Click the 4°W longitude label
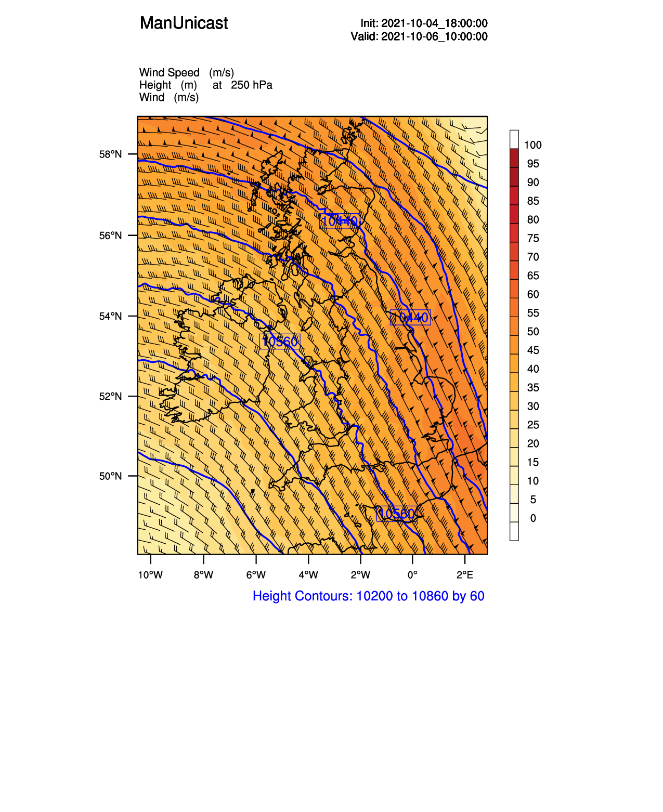The width and height of the screenshot is (663, 812). pos(308,575)
